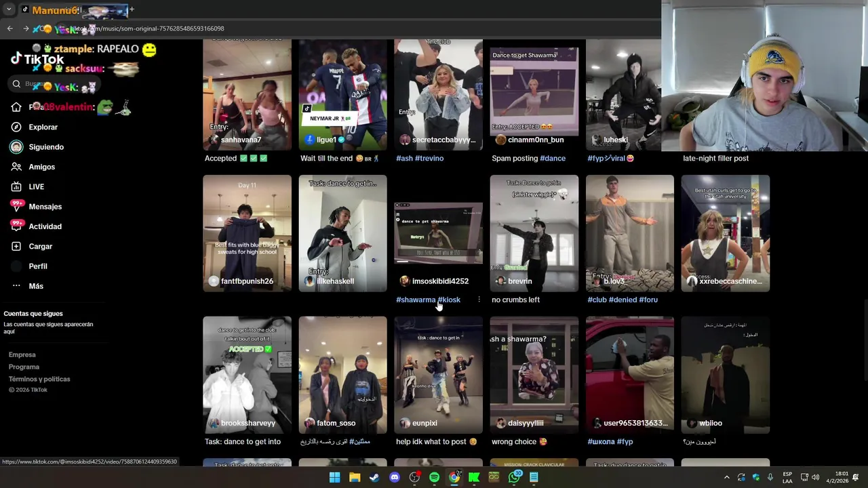Image resolution: width=868 pixels, height=488 pixels.
Task: Click 'Cuentas que sigues' heading text
Action: [x=33, y=314]
